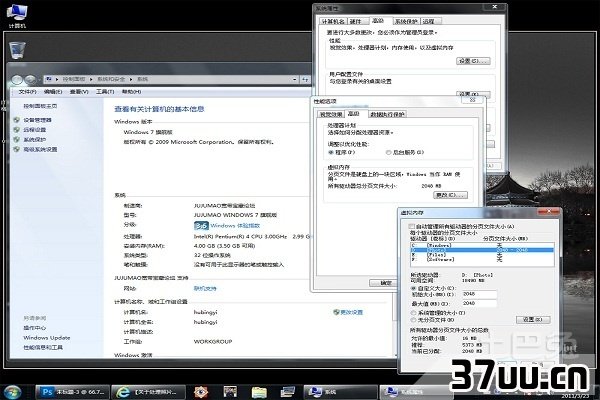Open 远程设置 from the sidebar
600x400 pixels.
tap(34, 130)
